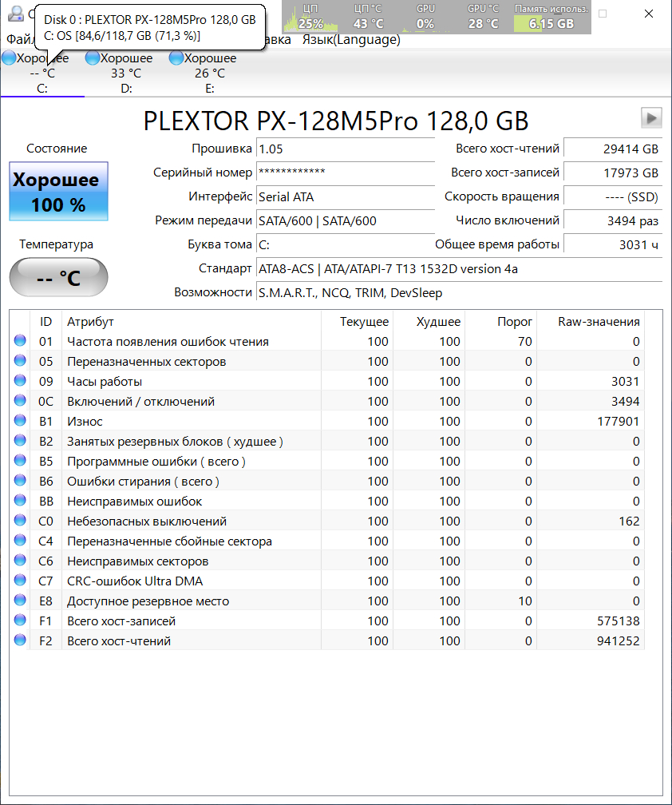Click the Хорошее 100 % health status button

coord(58,192)
